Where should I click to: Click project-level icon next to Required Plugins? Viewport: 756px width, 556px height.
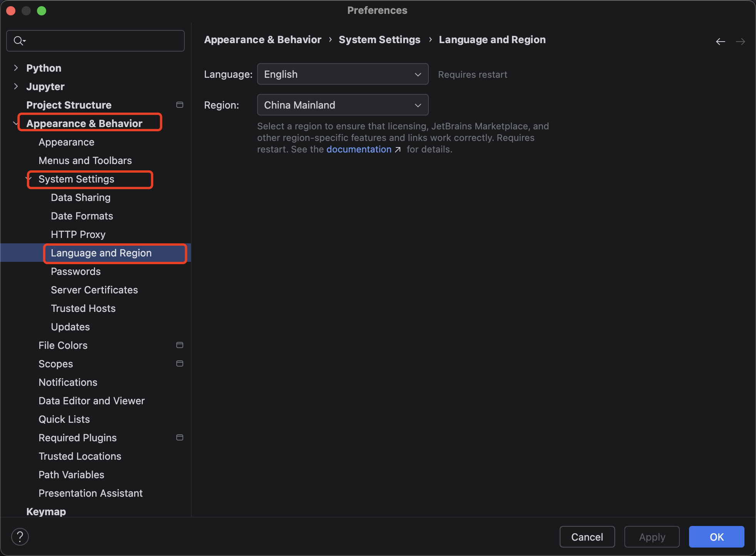click(179, 437)
